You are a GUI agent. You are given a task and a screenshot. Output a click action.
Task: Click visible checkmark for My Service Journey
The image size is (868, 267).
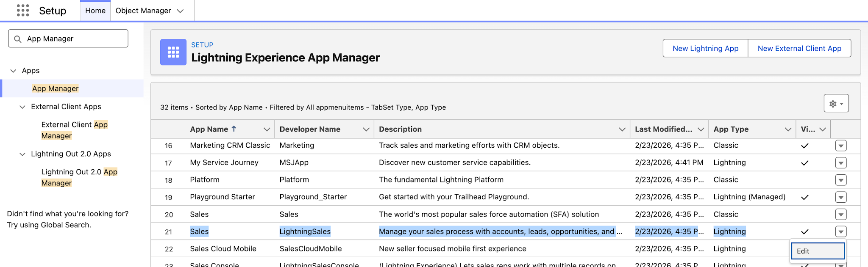pyautogui.click(x=804, y=163)
